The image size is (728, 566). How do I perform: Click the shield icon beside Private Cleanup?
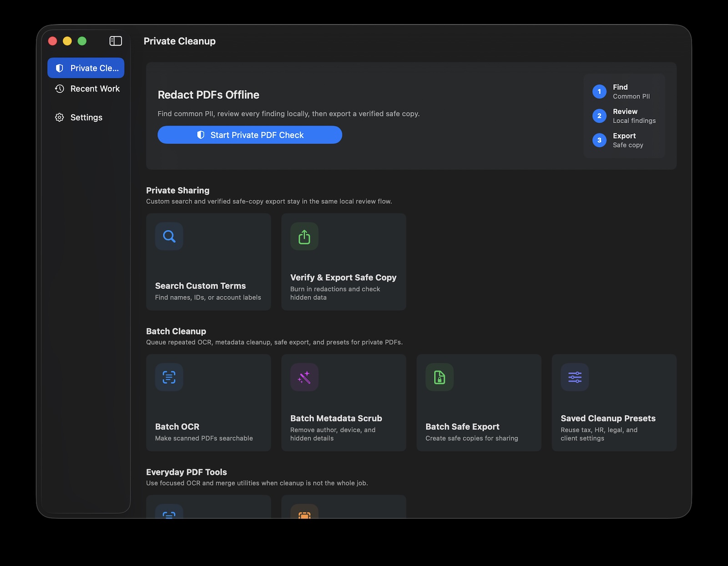(59, 68)
